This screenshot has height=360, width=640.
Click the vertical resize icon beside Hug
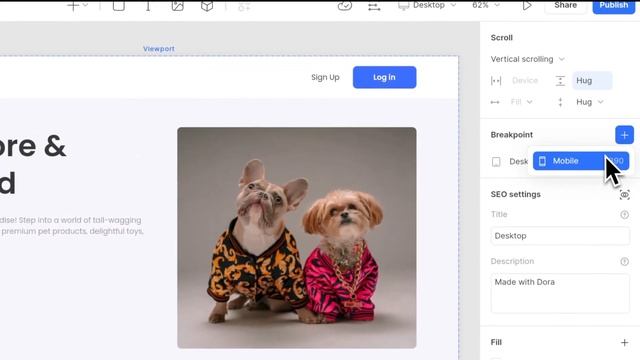tap(560, 102)
